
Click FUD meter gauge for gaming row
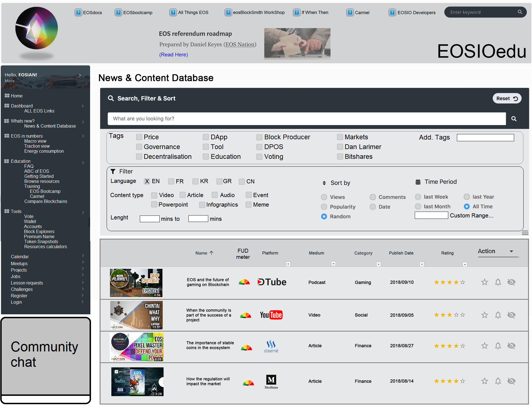244,282
